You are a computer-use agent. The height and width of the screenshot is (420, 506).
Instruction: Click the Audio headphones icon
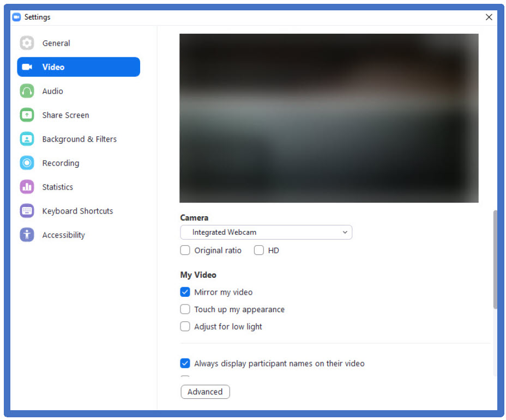pyautogui.click(x=27, y=91)
